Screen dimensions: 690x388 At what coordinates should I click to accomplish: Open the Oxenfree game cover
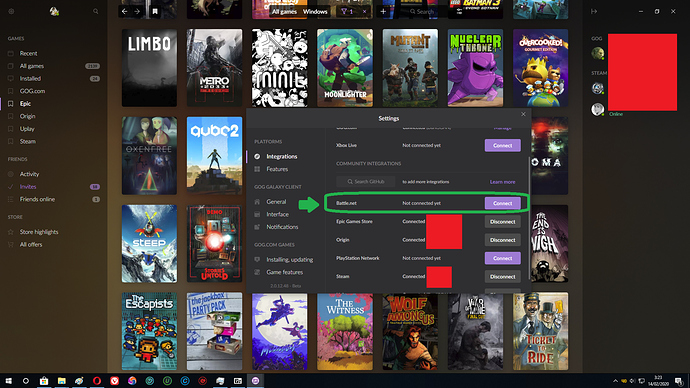[x=149, y=155]
